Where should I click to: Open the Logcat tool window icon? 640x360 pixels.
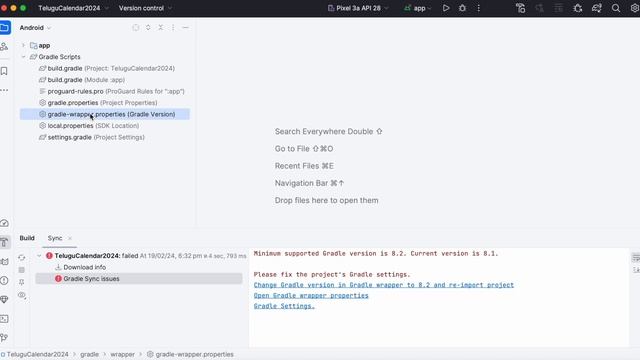pos(4,261)
